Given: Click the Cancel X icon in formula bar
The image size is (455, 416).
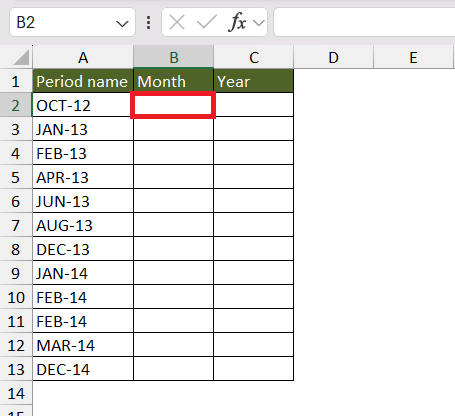Looking at the screenshot, I should click(x=177, y=23).
